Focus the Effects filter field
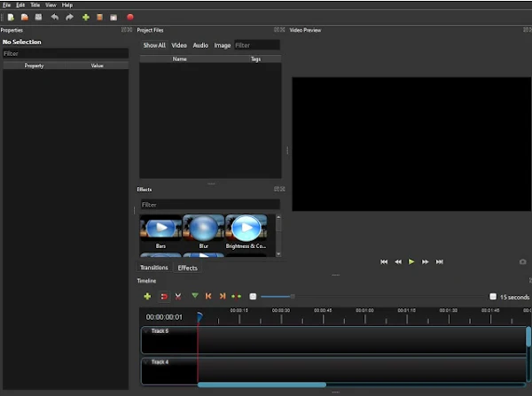The height and width of the screenshot is (396, 532). click(210, 205)
